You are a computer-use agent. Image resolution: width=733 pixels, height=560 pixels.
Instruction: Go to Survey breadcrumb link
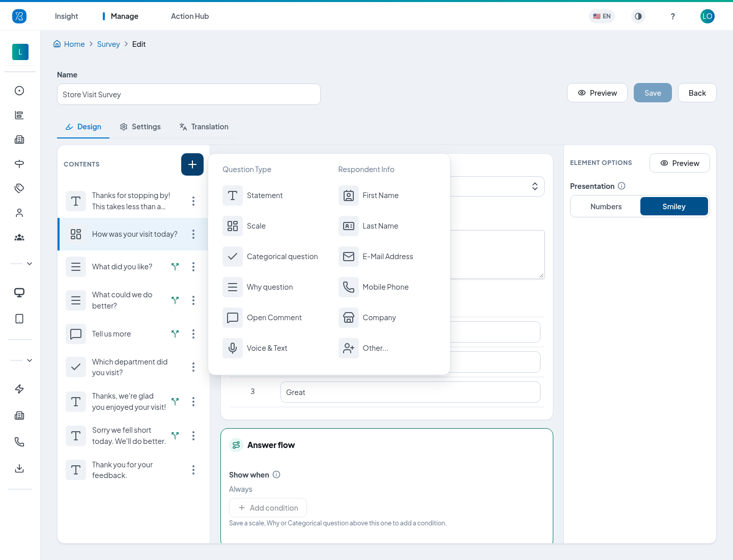[x=108, y=44]
